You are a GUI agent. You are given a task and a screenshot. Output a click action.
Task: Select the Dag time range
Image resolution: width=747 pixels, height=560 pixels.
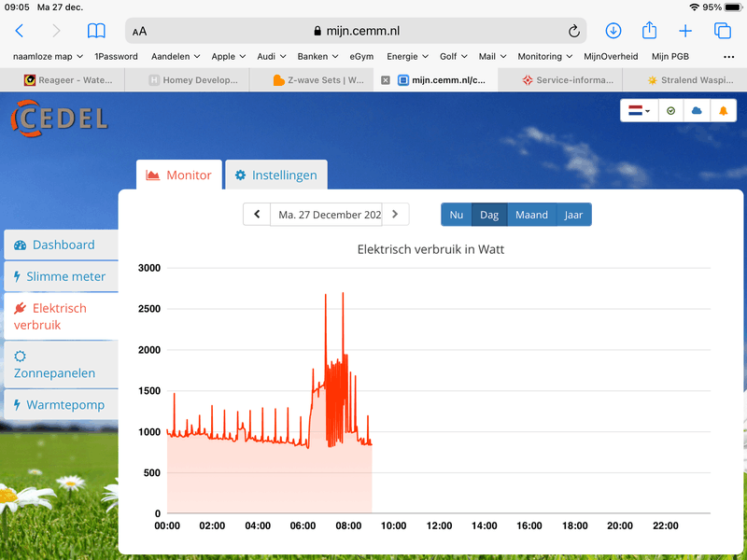[x=489, y=215]
